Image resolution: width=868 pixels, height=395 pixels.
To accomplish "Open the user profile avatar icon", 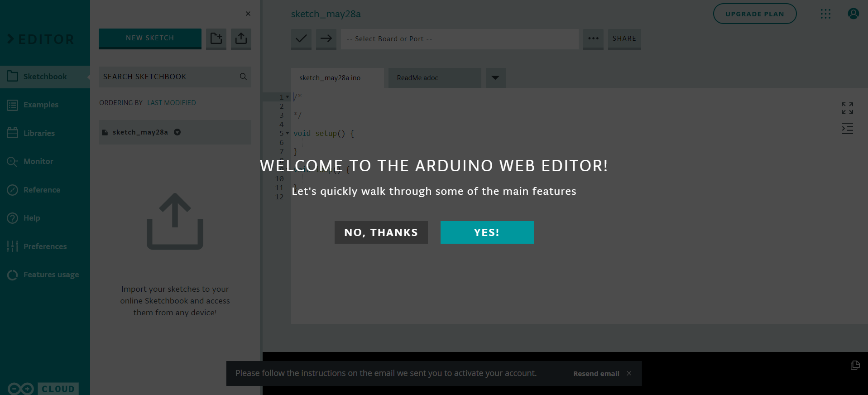I will [x=854, y=14].
